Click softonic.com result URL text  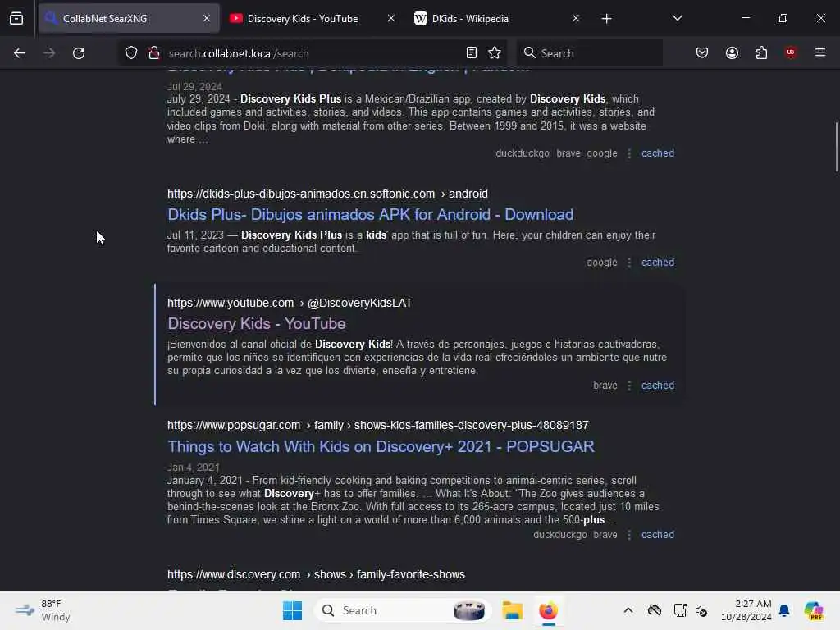pyautogui.click(x=327, y=194)
